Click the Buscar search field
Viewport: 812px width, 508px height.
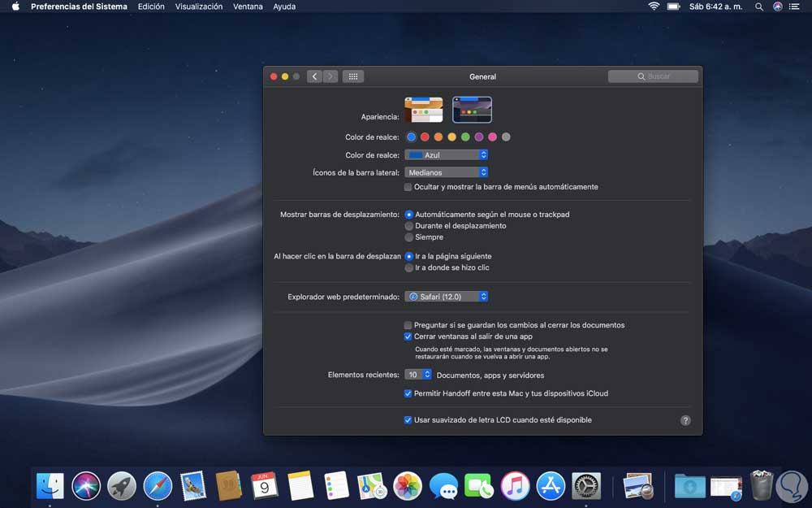(653, 76)
